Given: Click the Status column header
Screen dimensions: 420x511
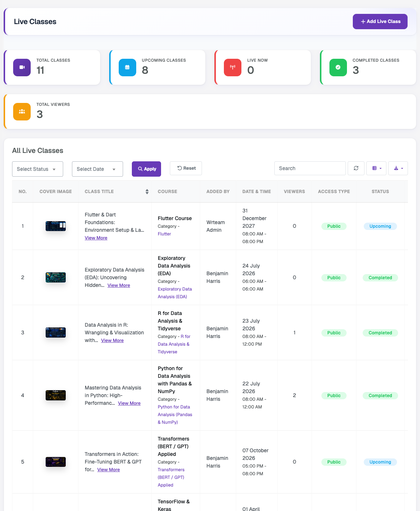Looking at the screenshot, I should click(380, 192).
